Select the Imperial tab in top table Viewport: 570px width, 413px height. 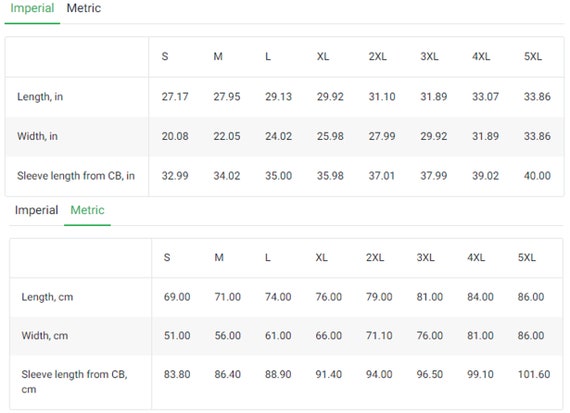[x=32, y=8]
